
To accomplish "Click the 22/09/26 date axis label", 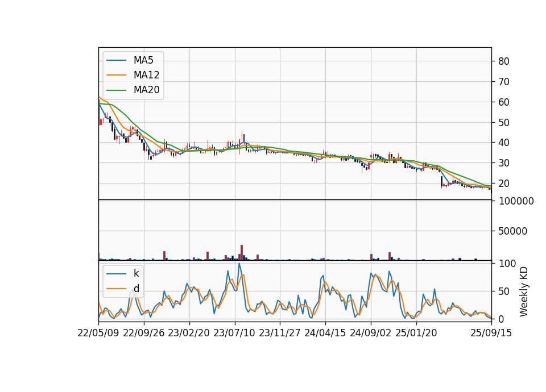I will click(x=144, y=333).
